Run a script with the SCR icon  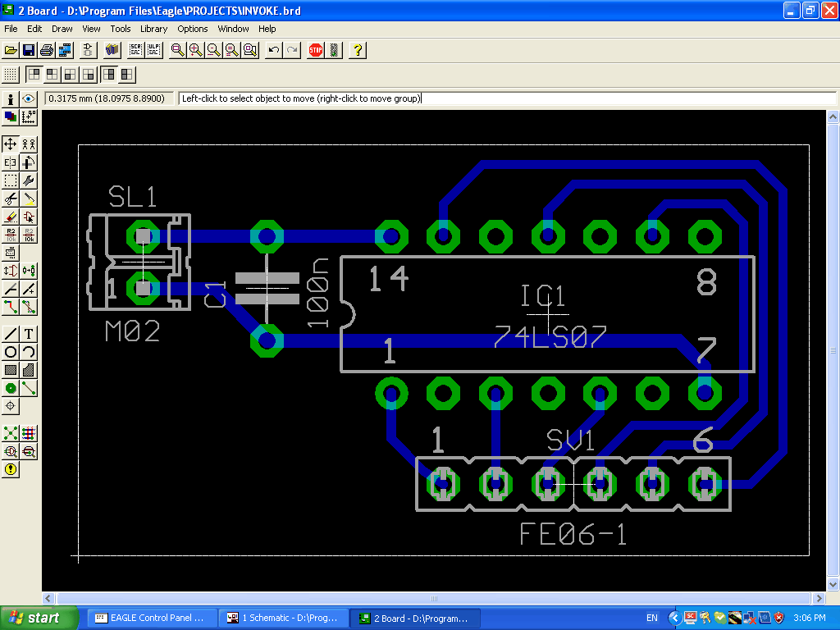[136, 50]
